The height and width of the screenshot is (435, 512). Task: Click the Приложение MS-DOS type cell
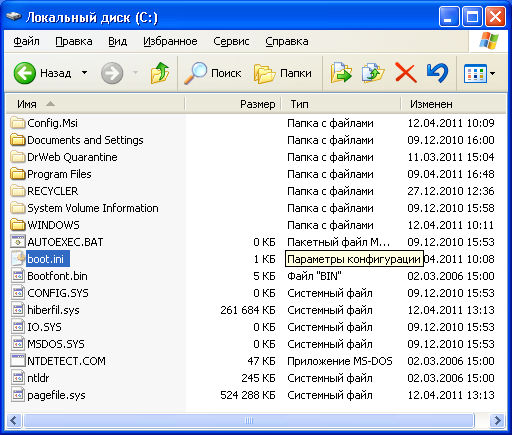340,361
